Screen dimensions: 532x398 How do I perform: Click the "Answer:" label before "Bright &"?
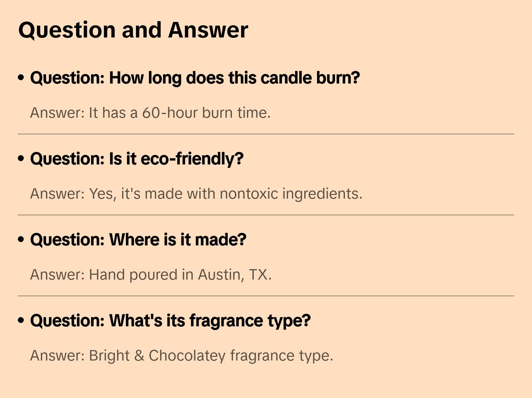(x=58, y=356)
